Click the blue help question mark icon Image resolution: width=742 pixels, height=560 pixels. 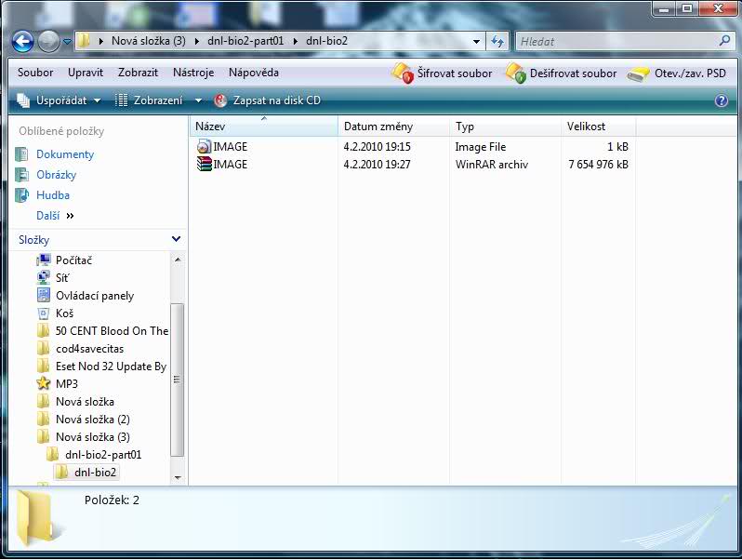(x=721, y=100)
